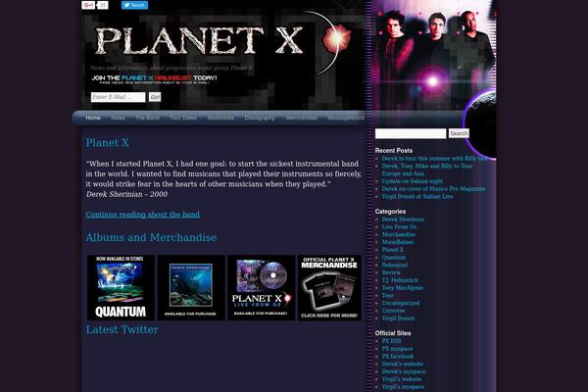Select the Tour category link
The image size is (588, 392).
pyautogui.click(x=388, y=295)
